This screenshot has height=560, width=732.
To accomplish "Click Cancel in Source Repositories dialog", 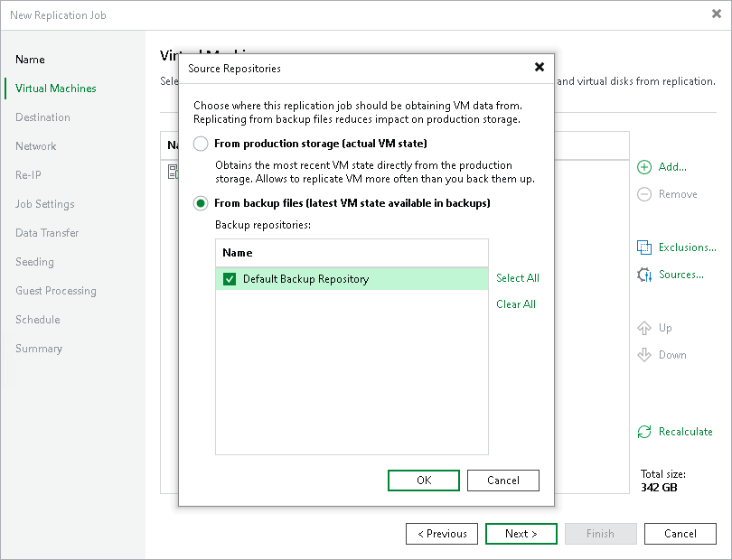I will pos(503,481).
